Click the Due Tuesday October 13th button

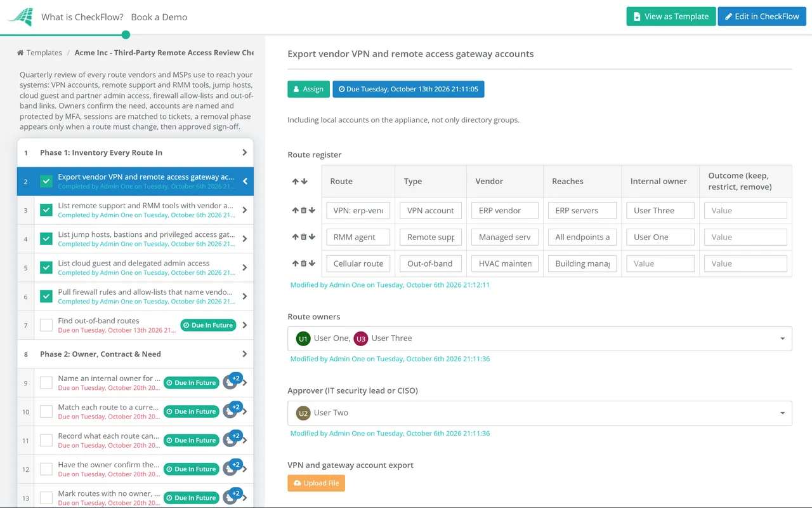click(x=409, y=89)
